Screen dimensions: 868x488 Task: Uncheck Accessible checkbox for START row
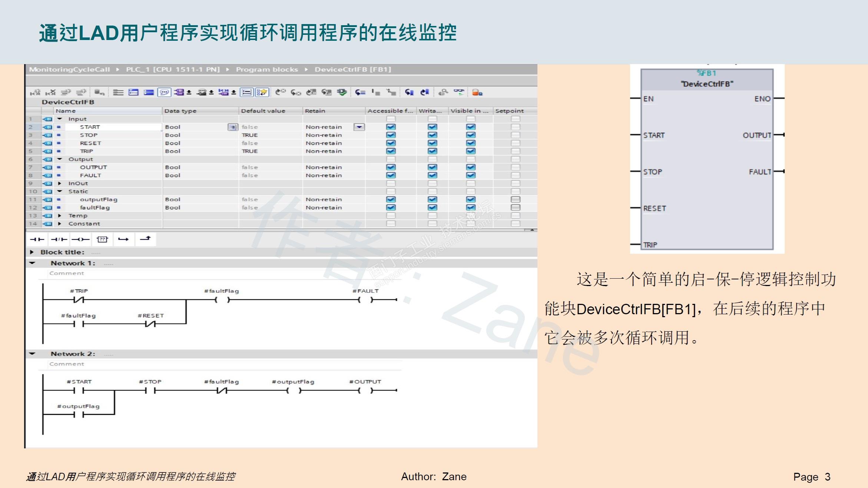coord(391,127)
